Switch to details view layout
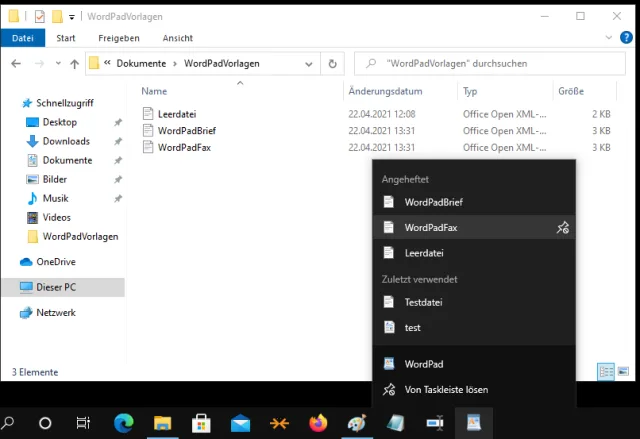 [x=605, y=371]
